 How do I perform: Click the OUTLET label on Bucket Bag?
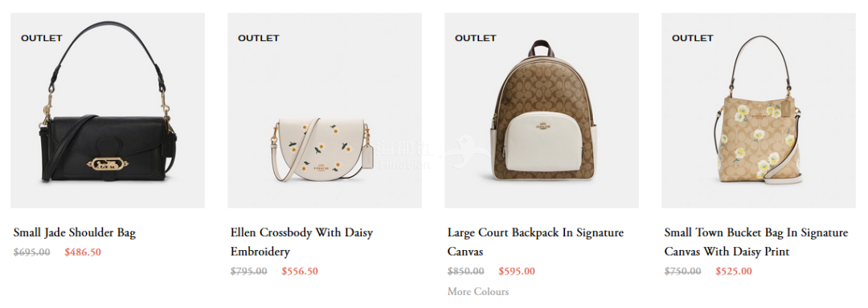coord(693,39)
